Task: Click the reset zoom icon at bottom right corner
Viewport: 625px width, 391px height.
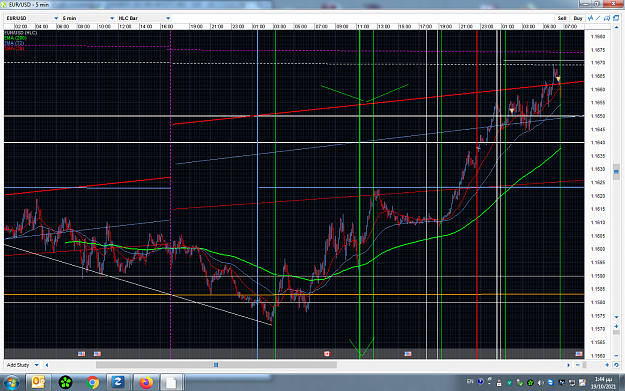Action: (x=616, y=365)
